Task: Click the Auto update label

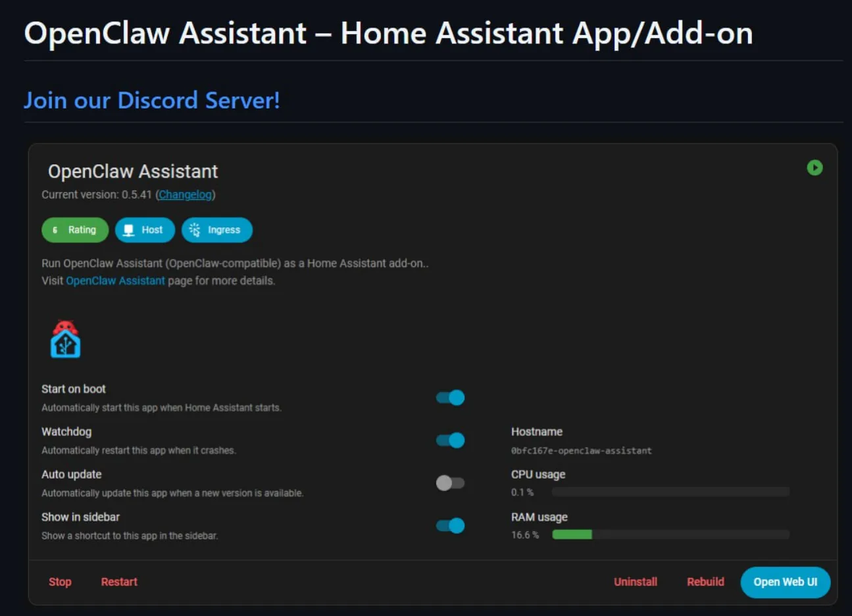Action: pos(72,475)
